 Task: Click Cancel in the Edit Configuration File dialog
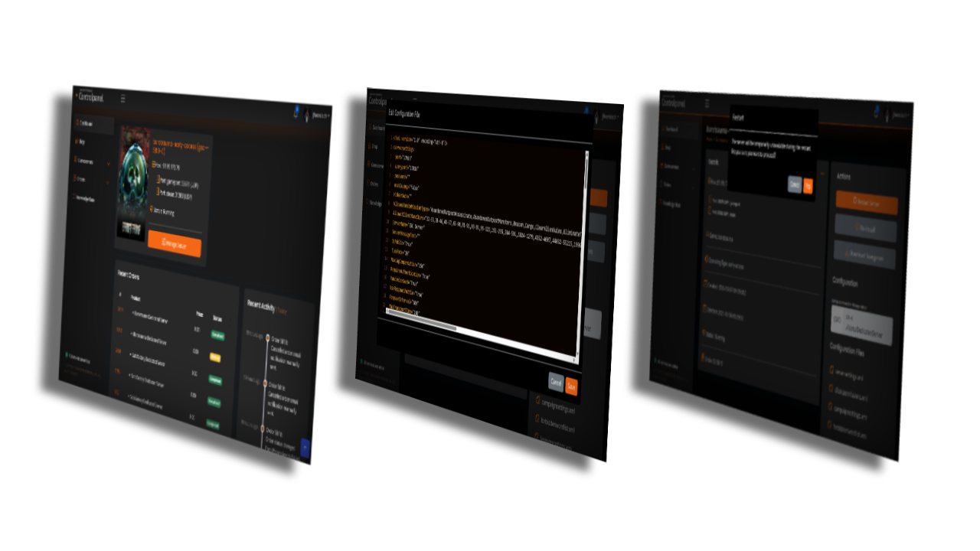coord(556,382)
